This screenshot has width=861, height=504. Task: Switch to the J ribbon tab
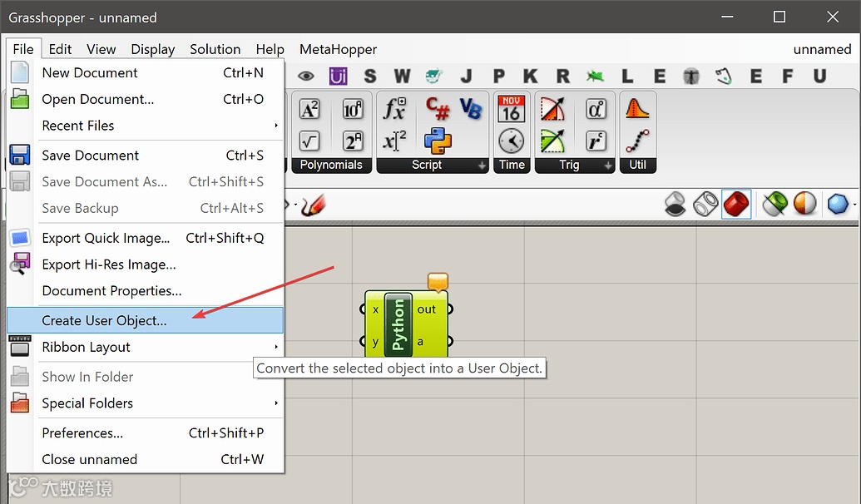coord(466,76)
